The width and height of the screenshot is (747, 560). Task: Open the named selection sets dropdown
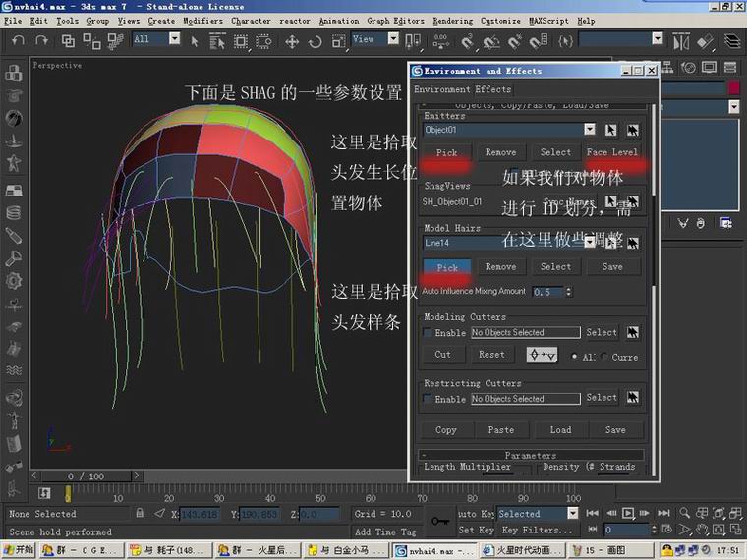[x=657, y=38]
